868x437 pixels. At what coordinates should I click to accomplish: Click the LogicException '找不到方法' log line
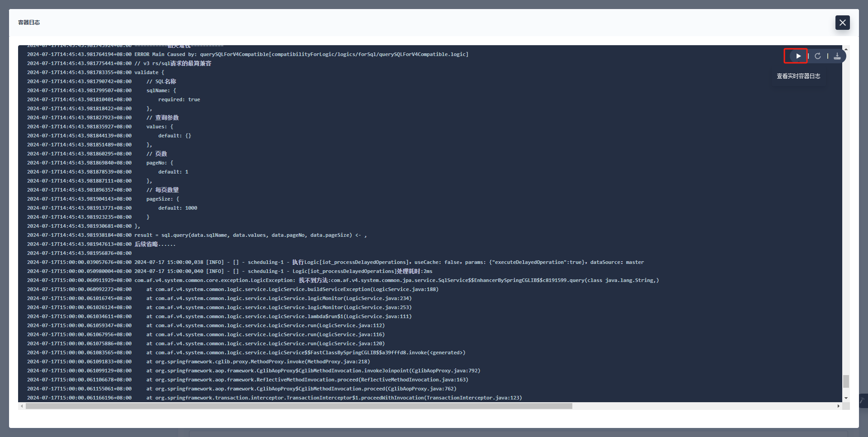point(343,280)
